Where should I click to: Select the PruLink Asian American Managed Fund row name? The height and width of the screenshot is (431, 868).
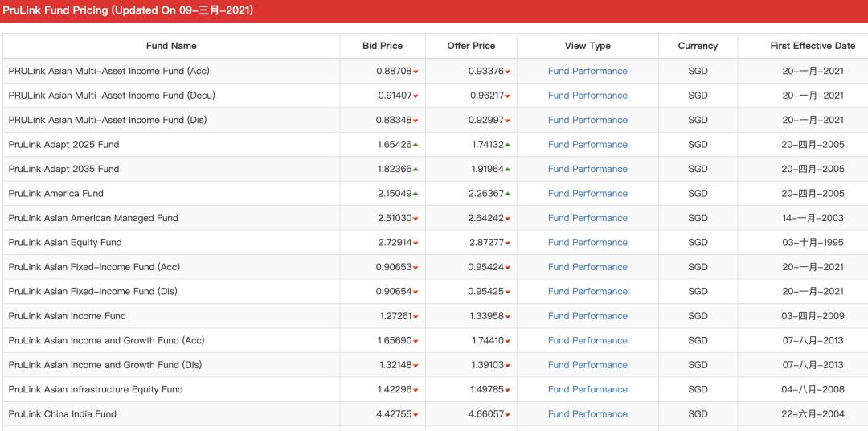click(x=93, y=218)
